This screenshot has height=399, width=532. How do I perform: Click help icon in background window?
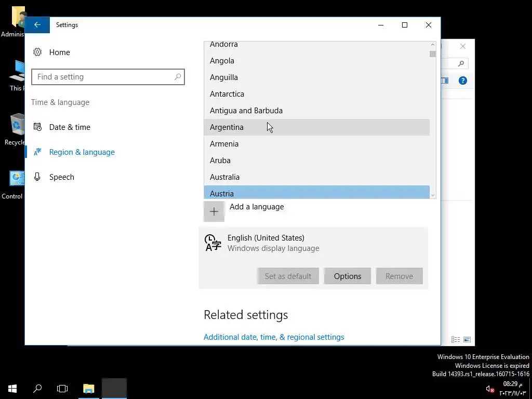463,81
